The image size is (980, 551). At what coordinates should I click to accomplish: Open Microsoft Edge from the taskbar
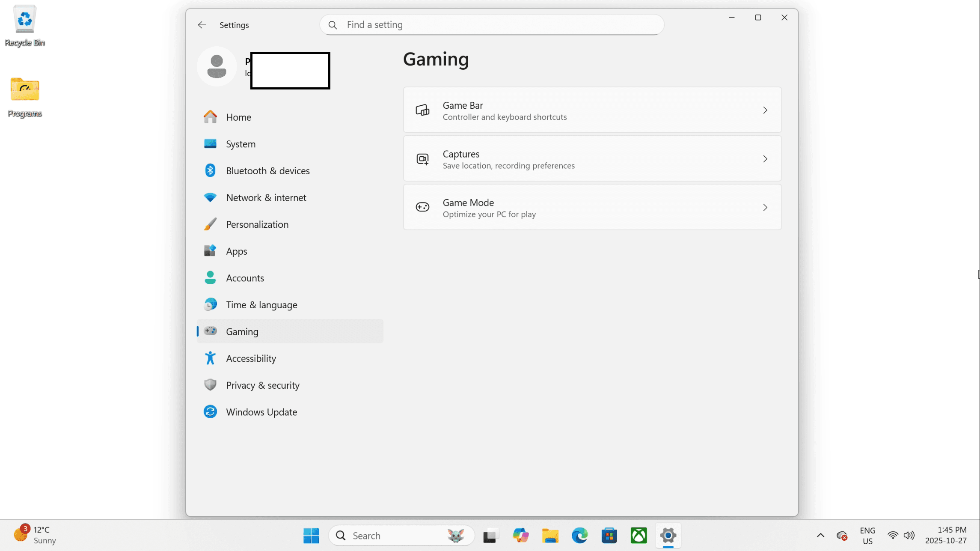pos(579,536)
